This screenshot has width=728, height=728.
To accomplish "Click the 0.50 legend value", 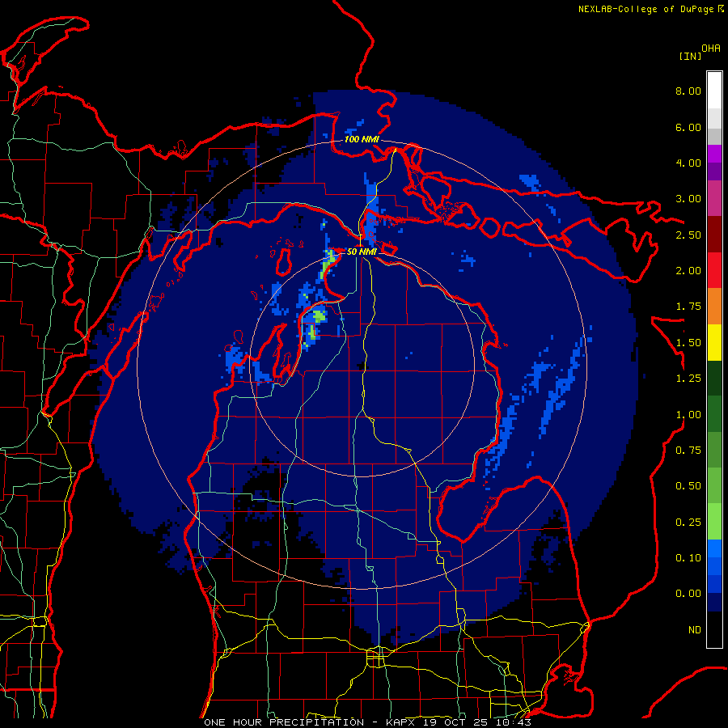I will pos(688,486).
